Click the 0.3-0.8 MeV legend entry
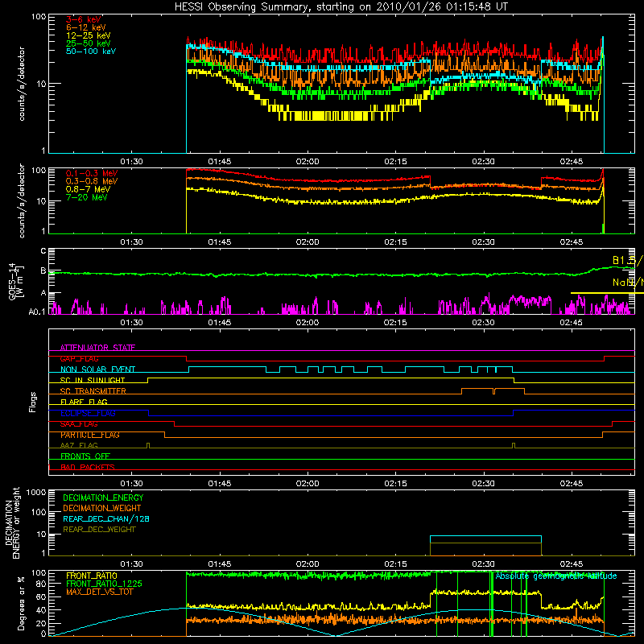The image size is (644, 644). click(92, 181)
